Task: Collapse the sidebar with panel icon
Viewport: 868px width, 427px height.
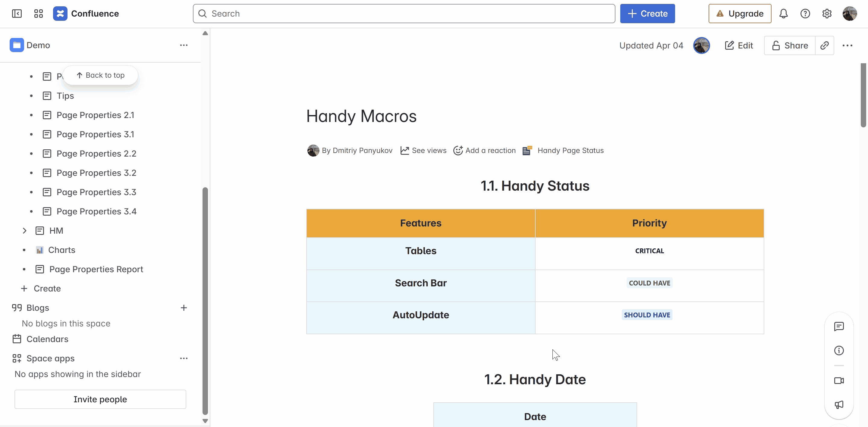Action: pyautogui.click(x=17, y=14)
